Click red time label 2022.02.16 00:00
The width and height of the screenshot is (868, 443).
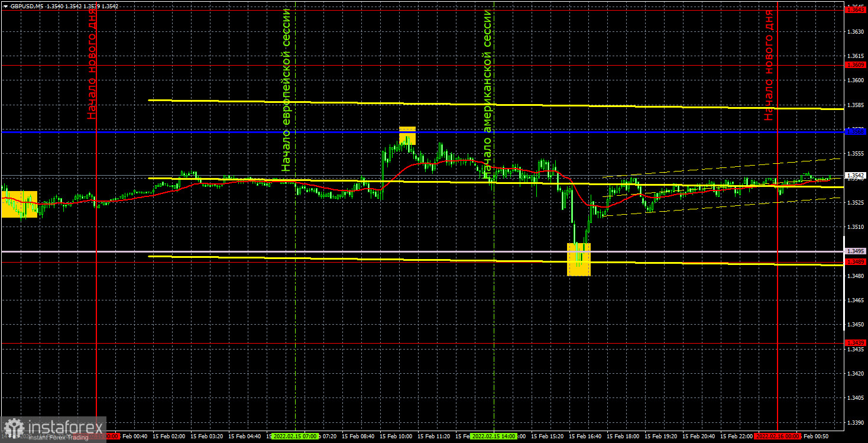coord(778,436)
